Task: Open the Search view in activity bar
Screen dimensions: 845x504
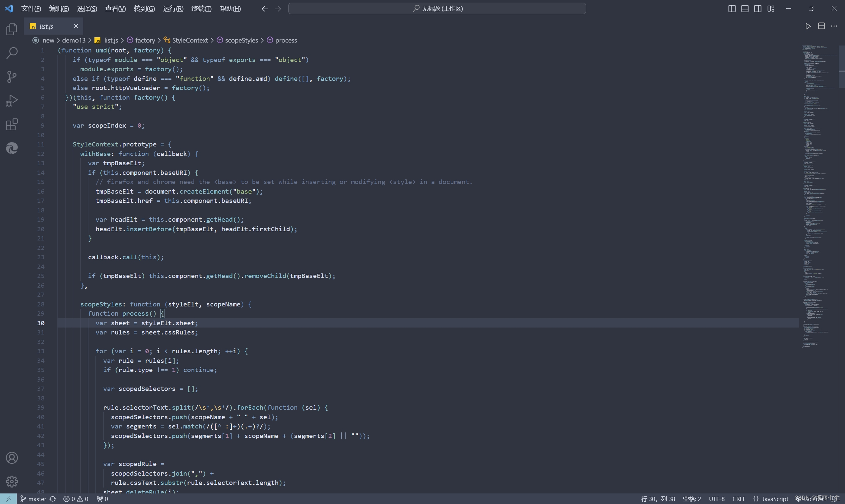Action: (12, 53)
